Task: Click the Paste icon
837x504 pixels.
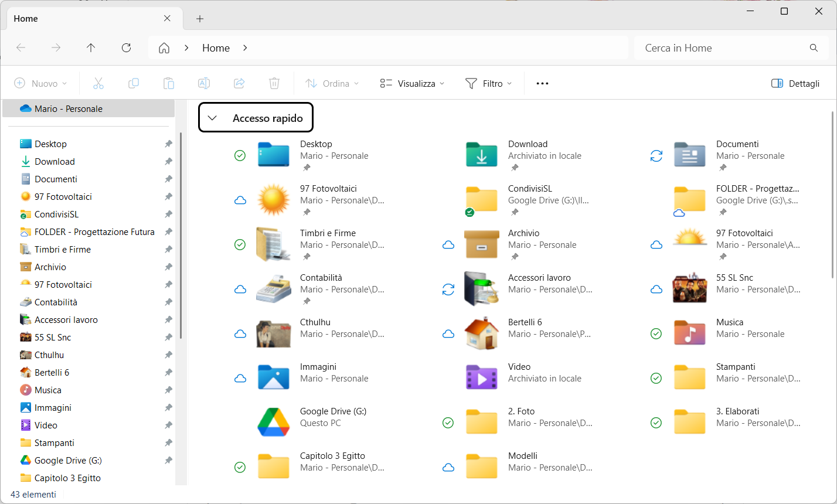Action: coord(169,83)
